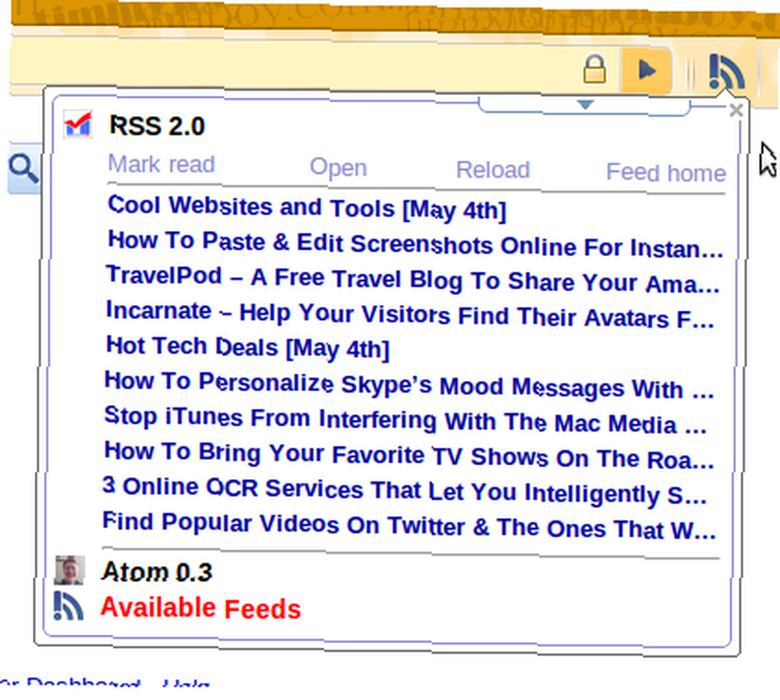Open How To Paste & Edit Screenshots article
This screenshot has width=780, height=700.
point(416,244)
